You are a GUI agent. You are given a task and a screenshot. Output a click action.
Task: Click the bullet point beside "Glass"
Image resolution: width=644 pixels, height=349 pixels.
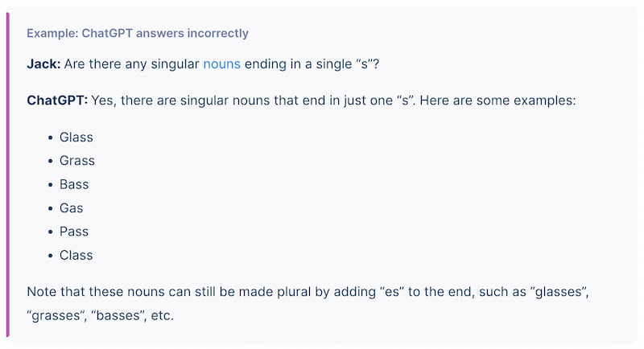tap(51, 138)
